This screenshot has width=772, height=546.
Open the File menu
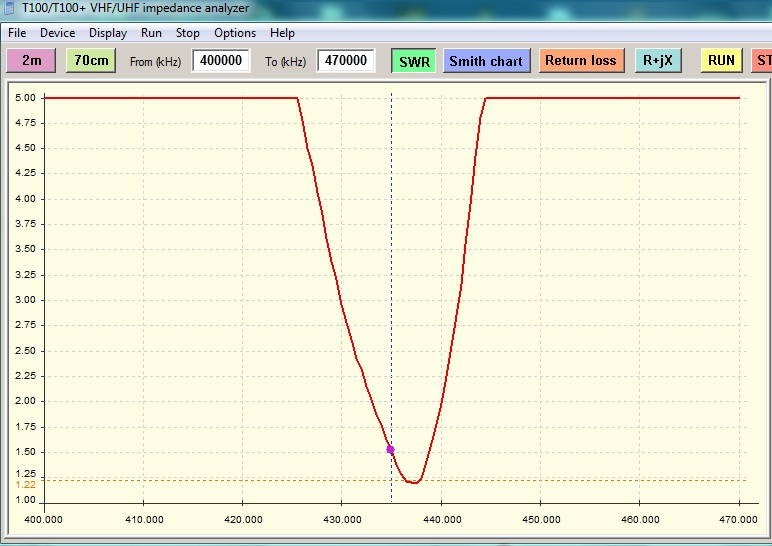click(17, 33)
